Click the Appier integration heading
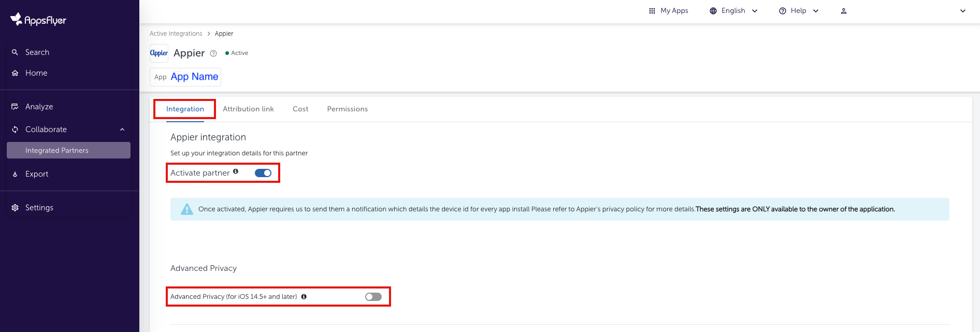The height and width of the screenshot is (332, 980). point(208,137)
